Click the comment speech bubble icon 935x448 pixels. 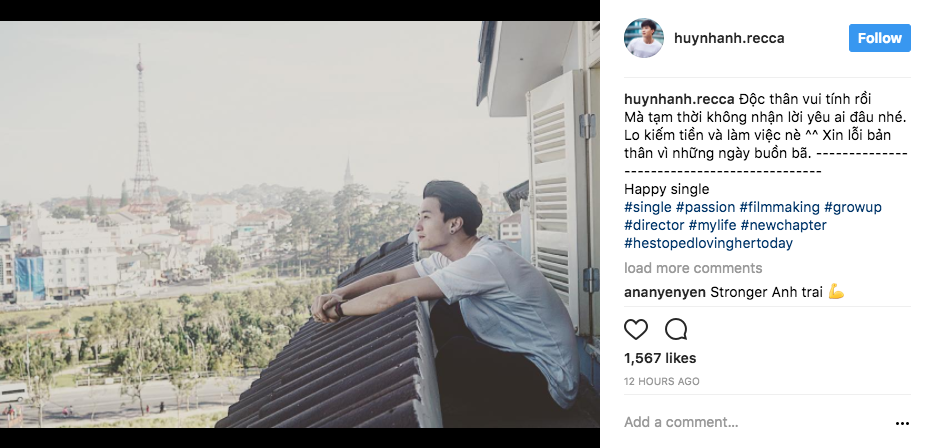676,329
